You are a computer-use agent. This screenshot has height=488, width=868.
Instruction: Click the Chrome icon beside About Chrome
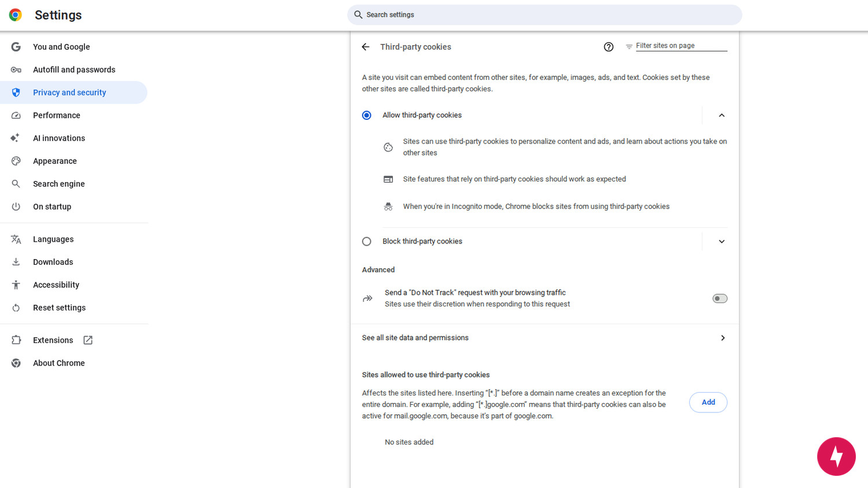tap(16, 363)
